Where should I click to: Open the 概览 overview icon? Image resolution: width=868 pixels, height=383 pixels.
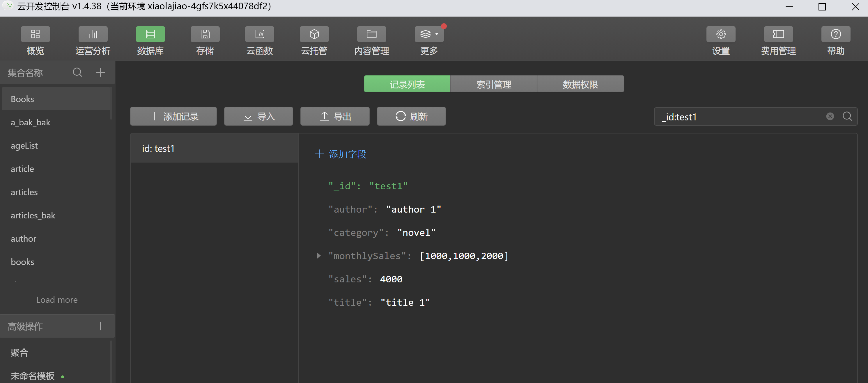[x=35, y=34]
